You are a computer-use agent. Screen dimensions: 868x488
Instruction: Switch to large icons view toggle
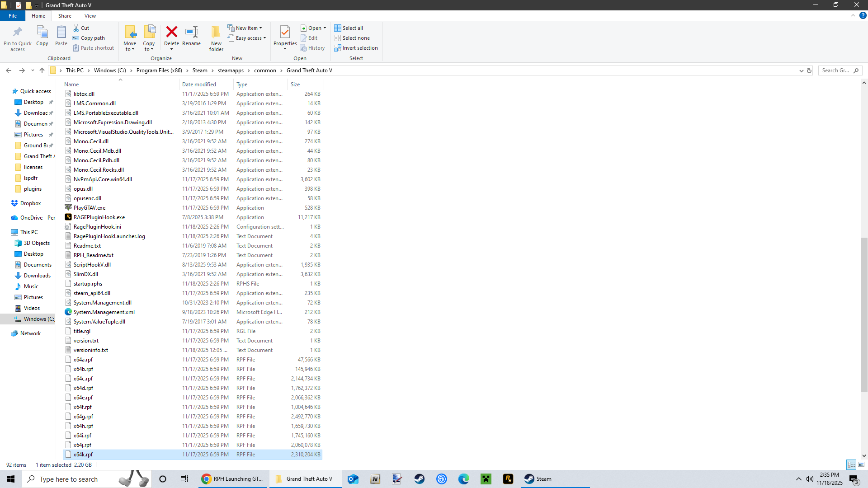861,465
